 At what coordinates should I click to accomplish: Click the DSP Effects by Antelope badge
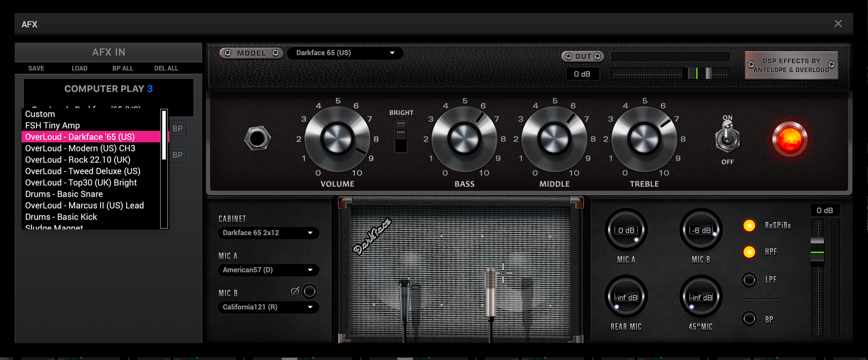[791, 65]
